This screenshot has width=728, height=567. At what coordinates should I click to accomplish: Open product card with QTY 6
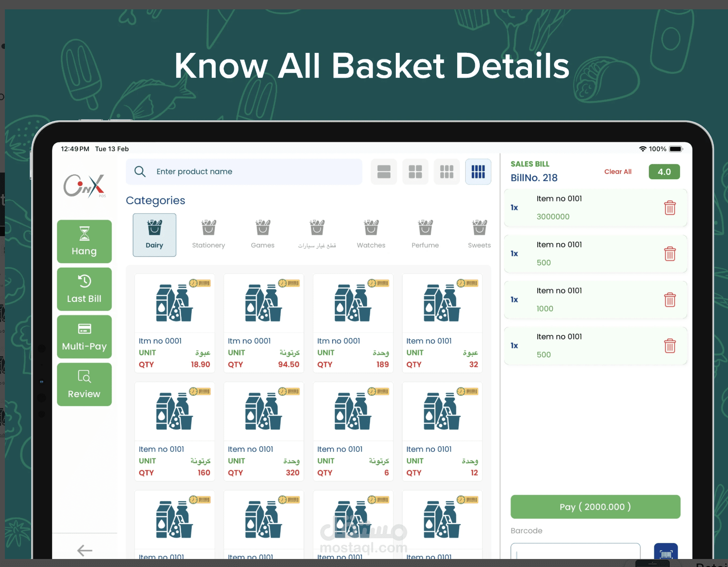point(353,432)
